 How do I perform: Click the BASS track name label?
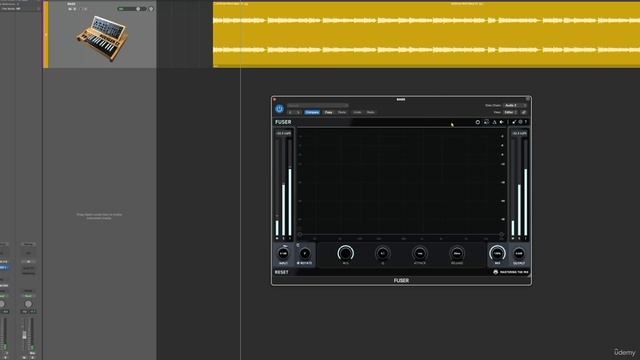pos(71,4)
